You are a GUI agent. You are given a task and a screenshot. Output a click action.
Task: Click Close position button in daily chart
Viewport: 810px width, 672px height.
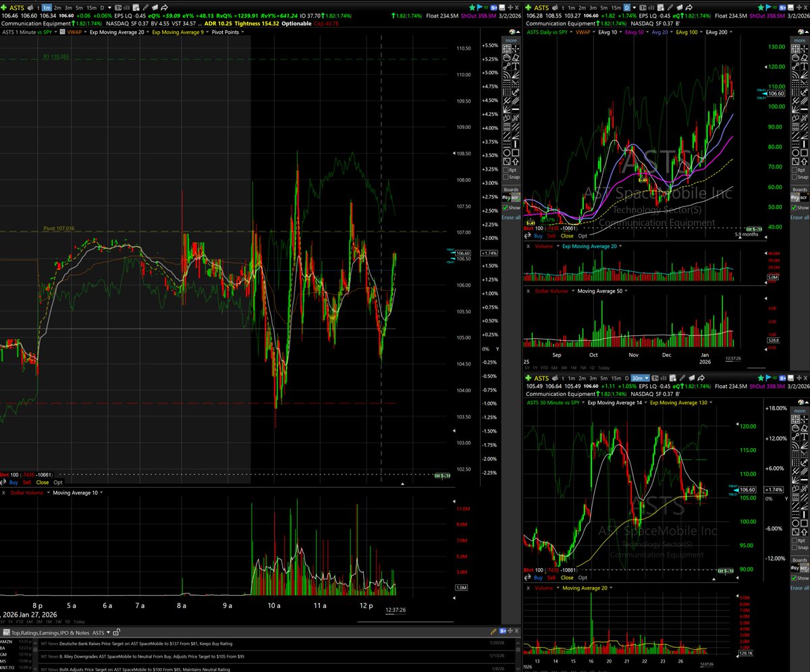click(x=567, y=236)
